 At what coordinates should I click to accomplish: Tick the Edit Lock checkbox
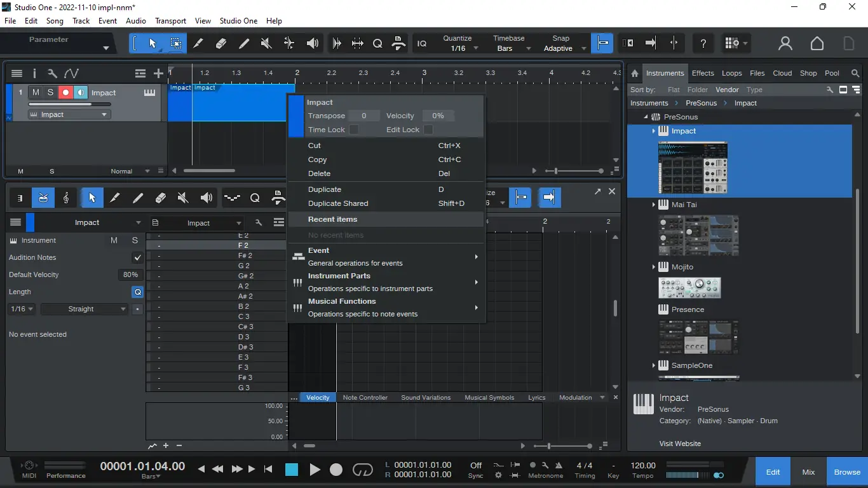(x=428, y=130)
